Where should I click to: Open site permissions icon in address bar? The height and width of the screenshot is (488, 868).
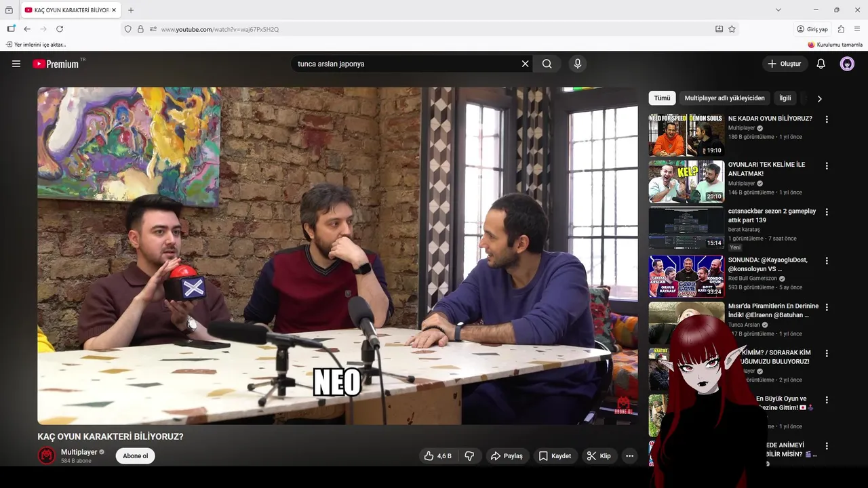[153, 29]
